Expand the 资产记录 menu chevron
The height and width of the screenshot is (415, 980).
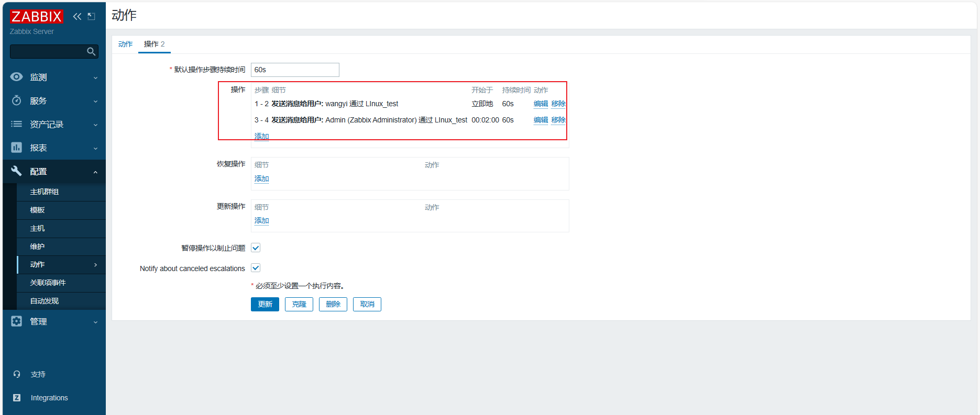click(95, 125)
